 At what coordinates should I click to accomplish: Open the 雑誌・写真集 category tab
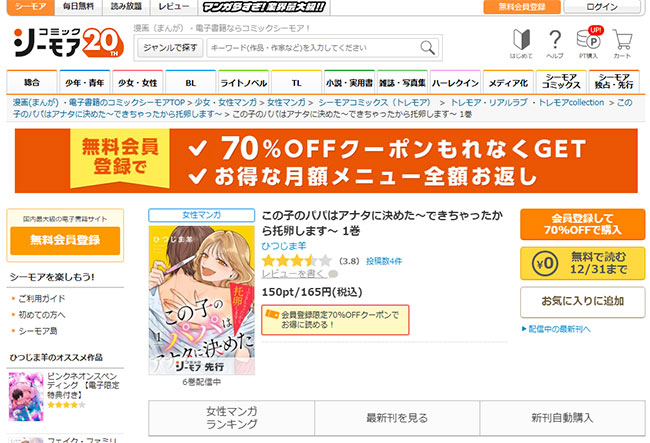402,82
